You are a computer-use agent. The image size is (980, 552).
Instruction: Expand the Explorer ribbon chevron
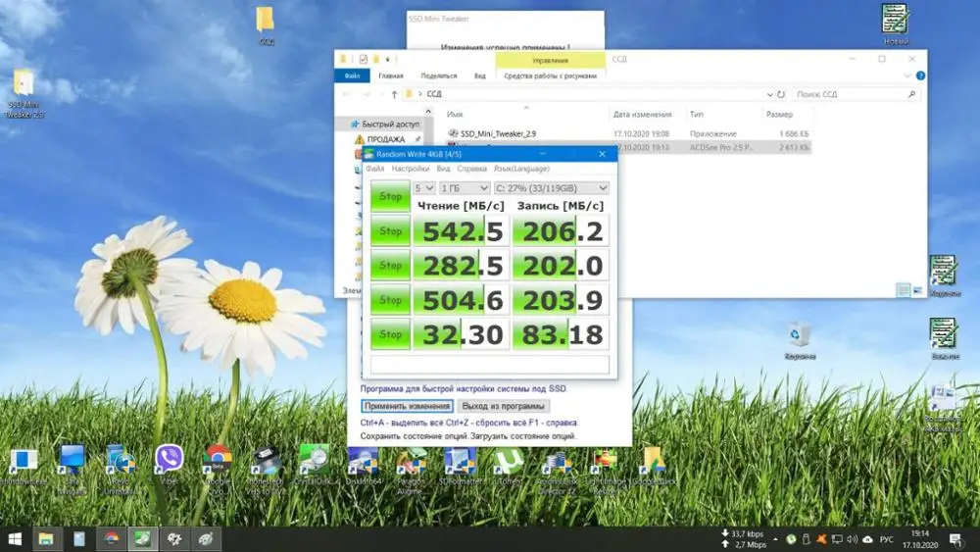906,75
